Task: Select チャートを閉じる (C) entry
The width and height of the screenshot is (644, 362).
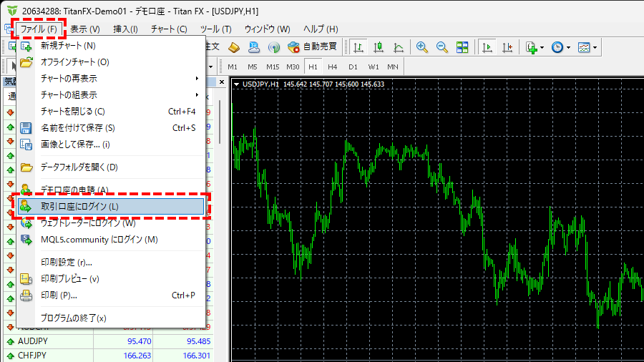Action: click(x=111, y=111)
